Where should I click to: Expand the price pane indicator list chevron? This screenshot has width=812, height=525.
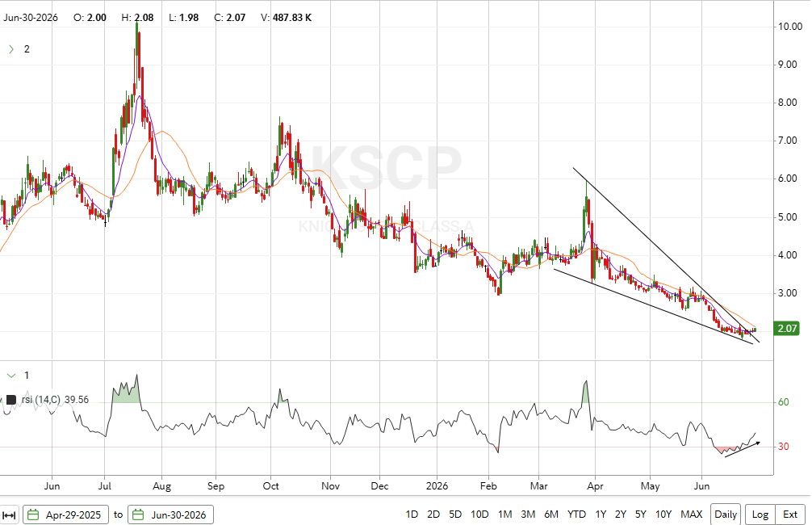pos(10,49)
